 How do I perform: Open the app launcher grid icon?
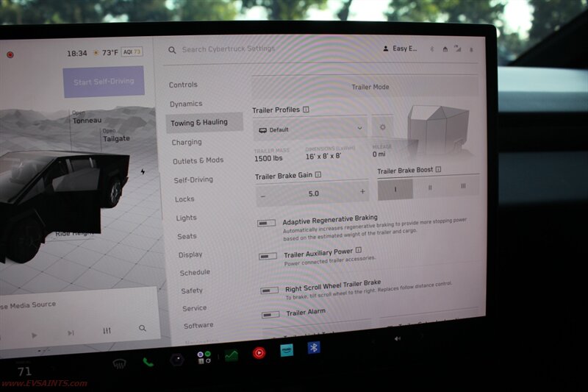tap(204, 357)
